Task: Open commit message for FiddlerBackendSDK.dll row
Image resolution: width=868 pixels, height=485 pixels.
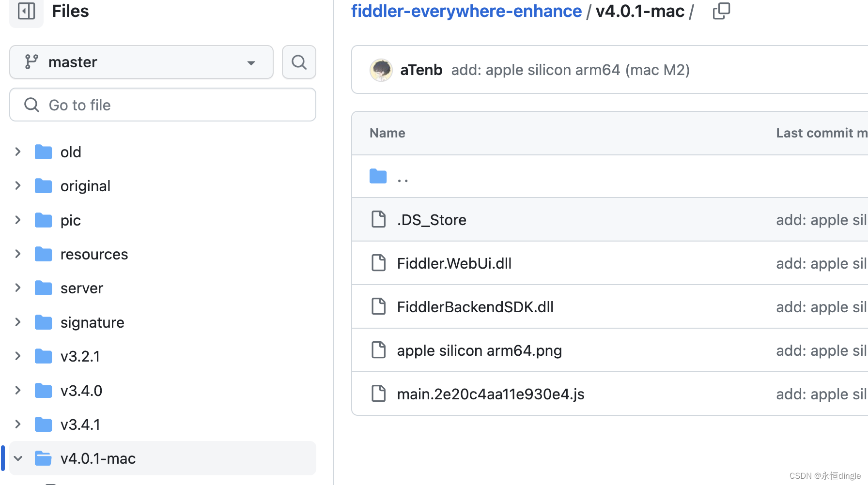Action: [821, 307]
